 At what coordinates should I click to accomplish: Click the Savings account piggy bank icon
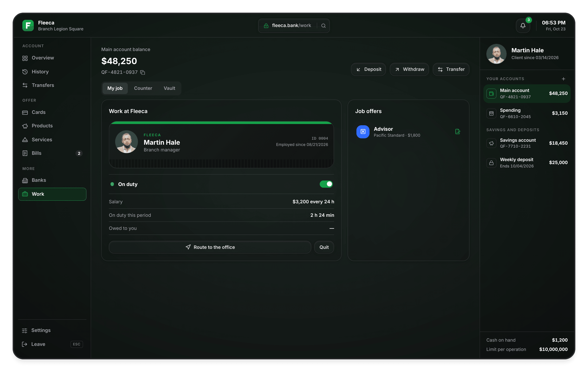click(x=491, y=143)
